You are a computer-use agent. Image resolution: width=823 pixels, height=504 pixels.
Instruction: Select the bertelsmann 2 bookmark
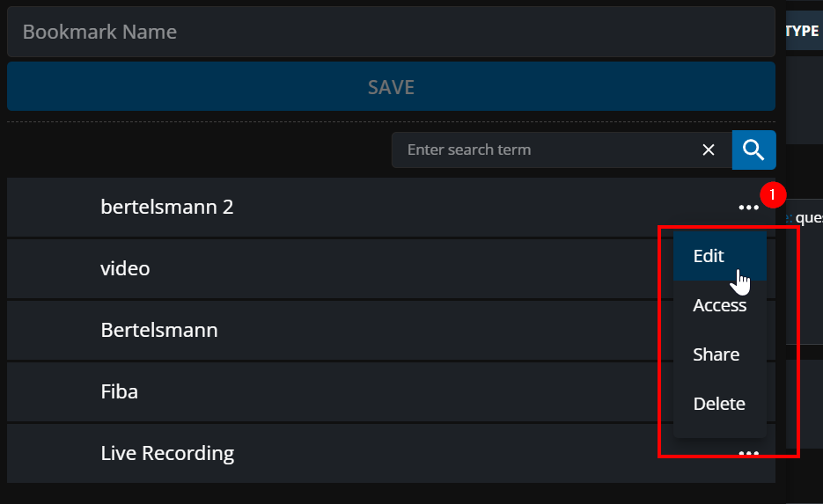167,208
